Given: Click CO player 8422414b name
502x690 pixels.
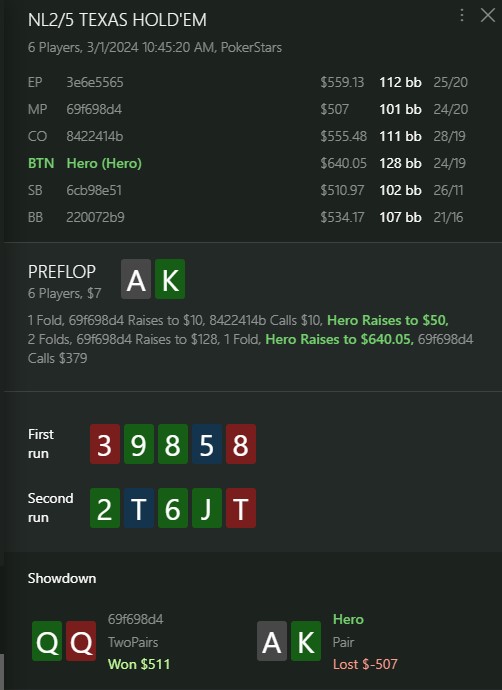Looking at the screenshot, I should pyautogui.click(x=95, y=136).
